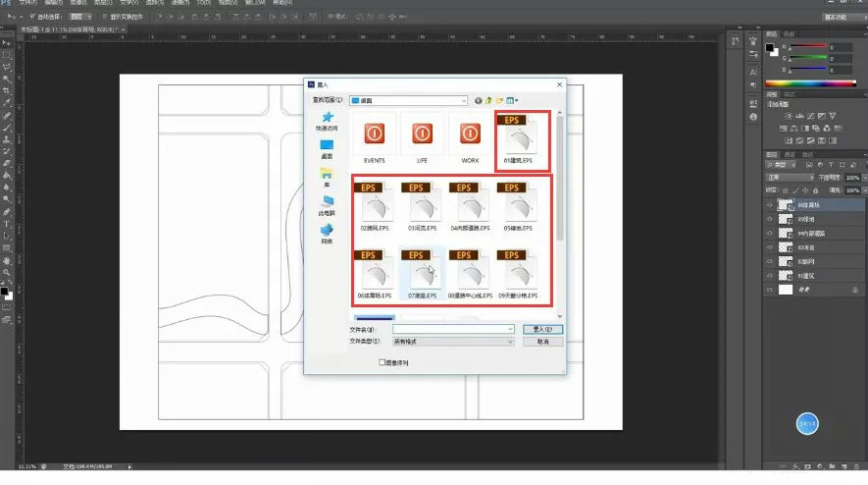
Task: Toggle the 图像序列 image sequence checkbox
Action: point(383,362)
